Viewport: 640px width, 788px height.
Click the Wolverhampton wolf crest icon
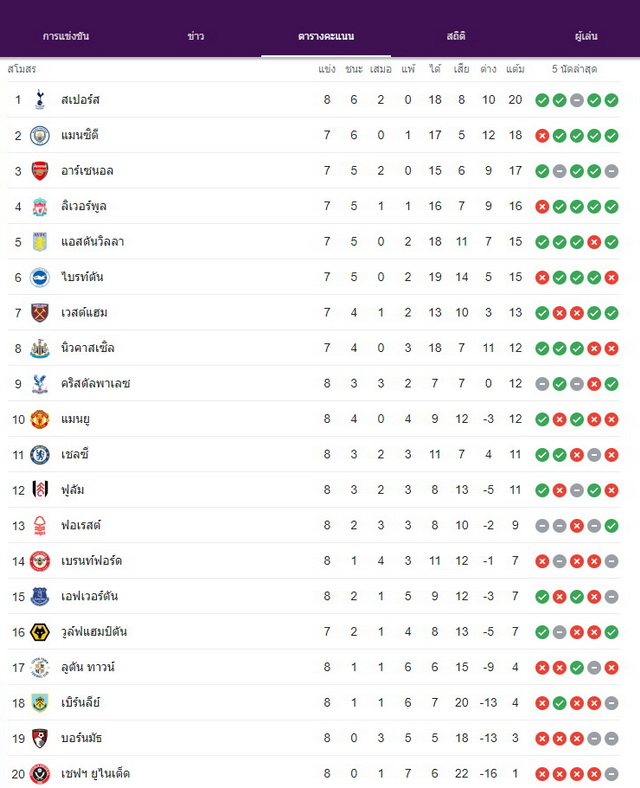point(40,632)
